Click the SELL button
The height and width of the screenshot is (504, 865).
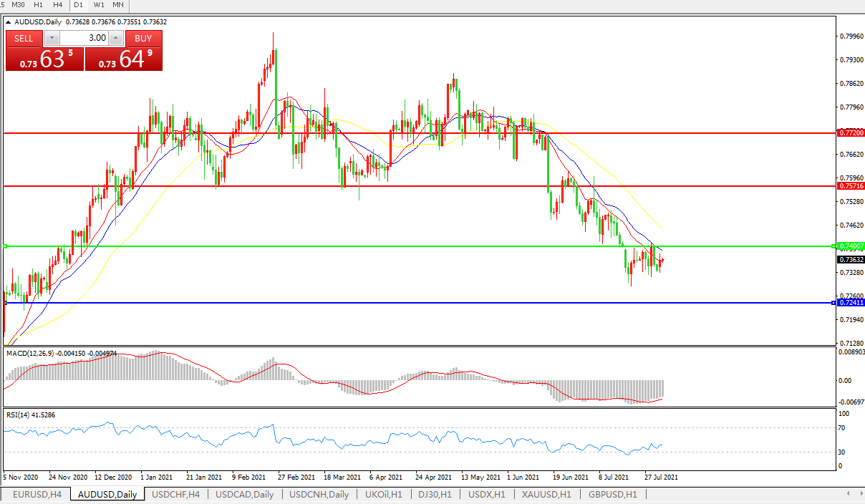click(x=24, y=39)
